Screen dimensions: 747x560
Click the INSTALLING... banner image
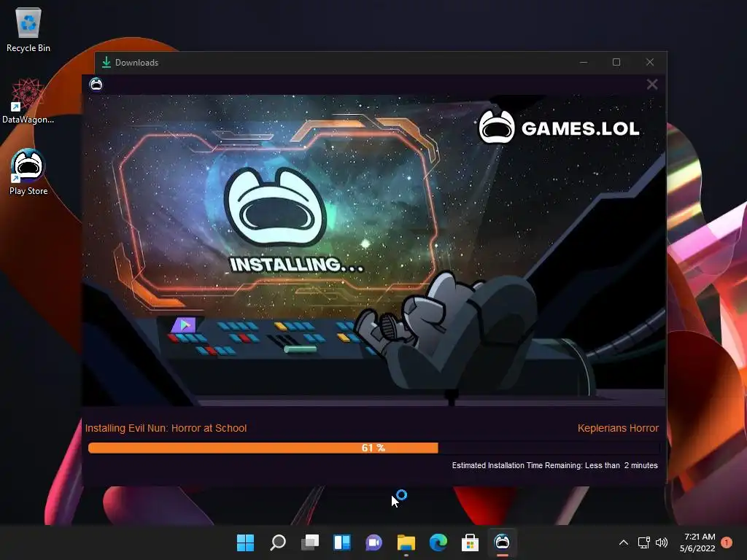click(x=296, y=265)
